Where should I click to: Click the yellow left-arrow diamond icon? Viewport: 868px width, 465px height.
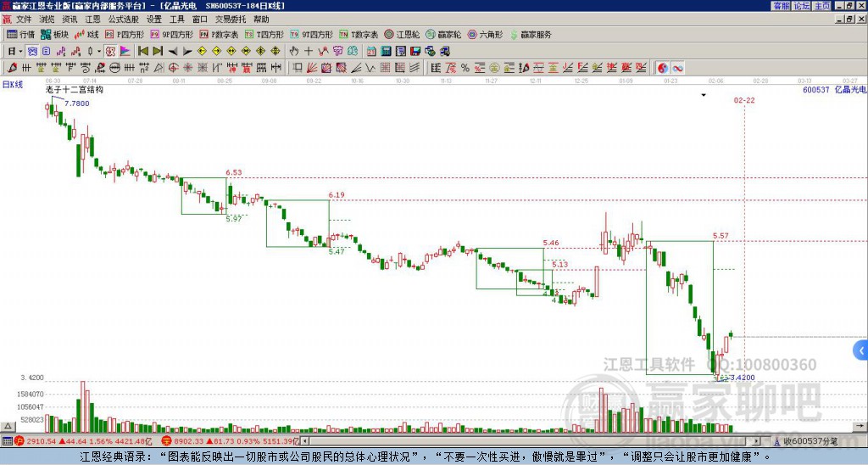(202, 51)
